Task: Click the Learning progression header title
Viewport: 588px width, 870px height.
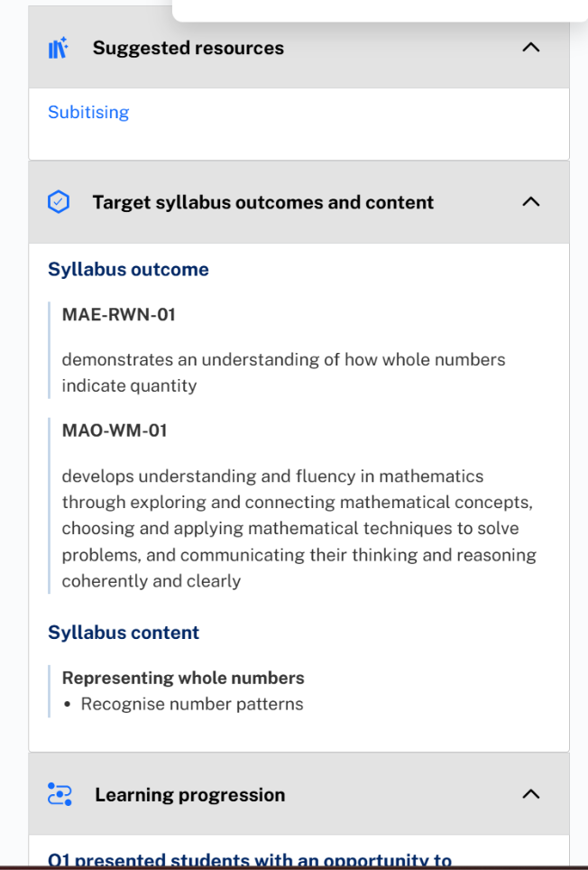Action: click(x=190, y=794)
